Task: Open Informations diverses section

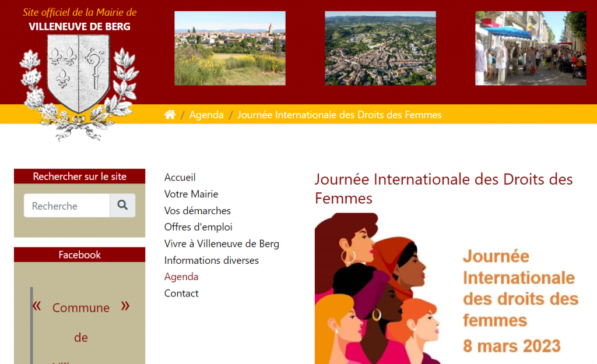Action: coord(212,260)
